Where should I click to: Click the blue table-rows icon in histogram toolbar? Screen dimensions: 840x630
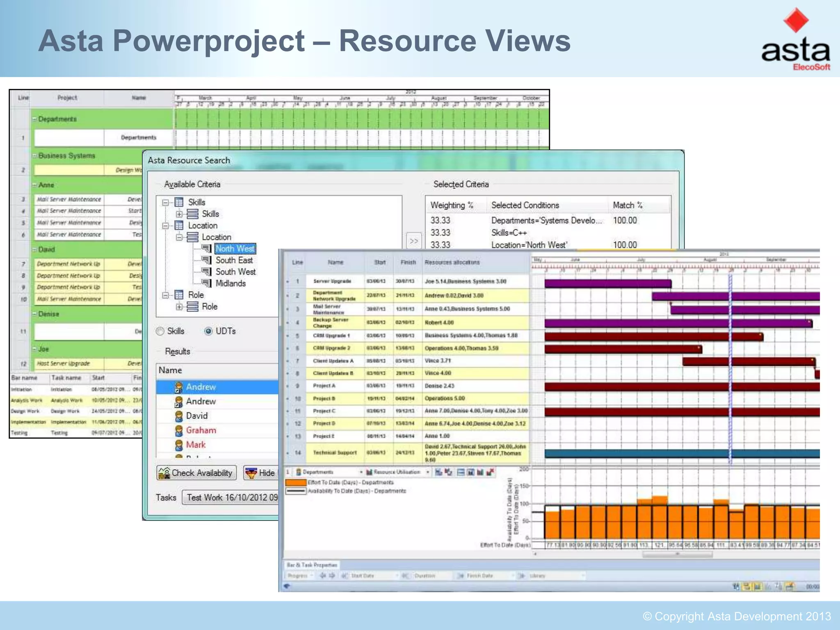pos(461,472)
